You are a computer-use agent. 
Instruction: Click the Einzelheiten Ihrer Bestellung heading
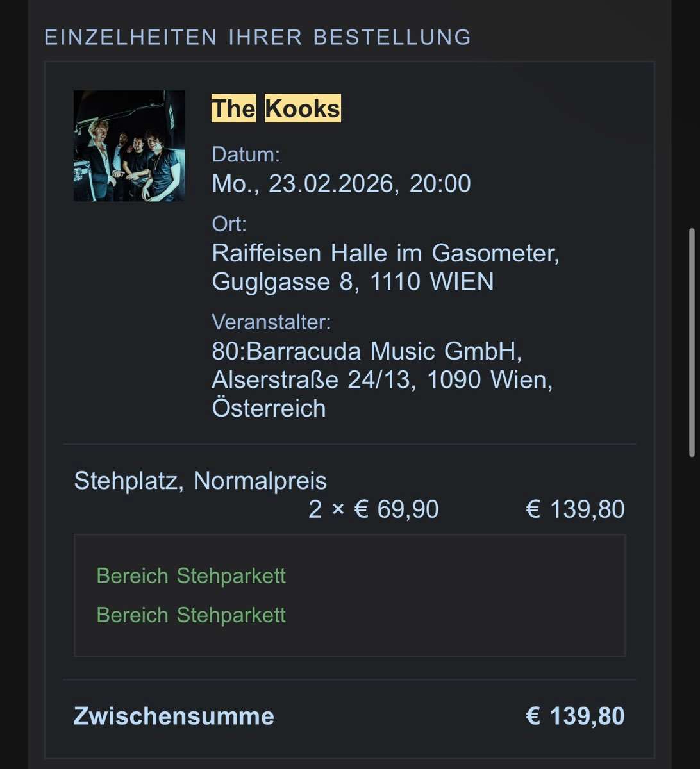(258, 37)
